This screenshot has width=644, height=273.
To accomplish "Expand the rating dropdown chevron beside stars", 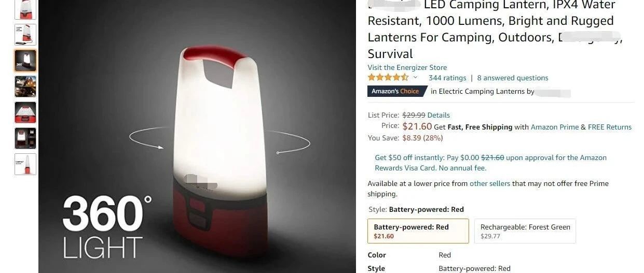I will click(415, 78).
